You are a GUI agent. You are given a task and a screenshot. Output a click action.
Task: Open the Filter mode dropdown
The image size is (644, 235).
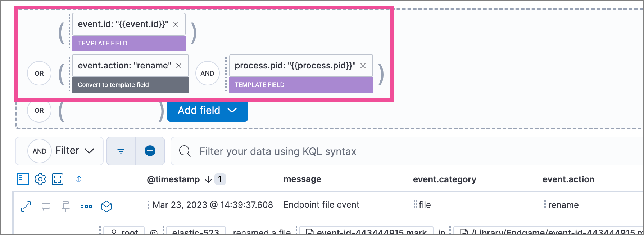click(74, 151)
